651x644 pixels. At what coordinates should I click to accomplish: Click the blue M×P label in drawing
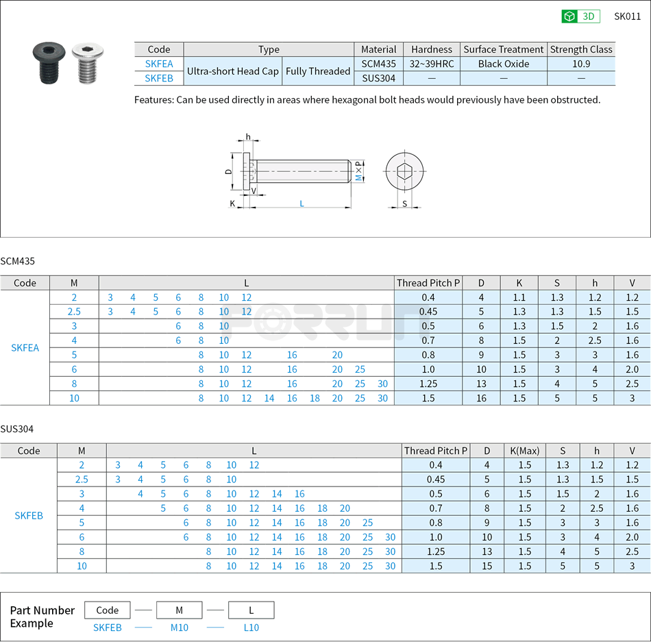coord(358,171)
